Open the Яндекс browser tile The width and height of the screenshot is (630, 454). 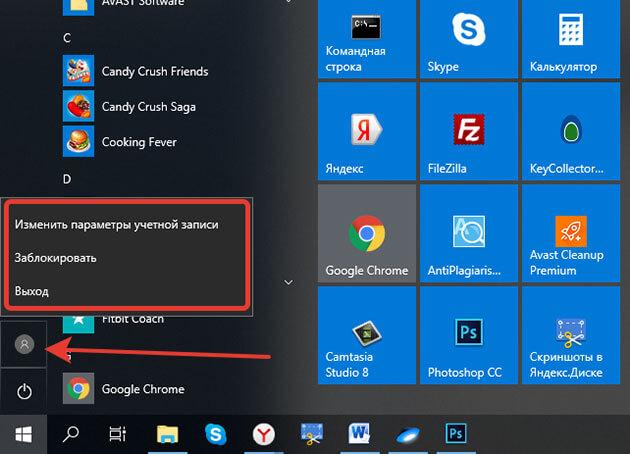(x=367, y=131)
